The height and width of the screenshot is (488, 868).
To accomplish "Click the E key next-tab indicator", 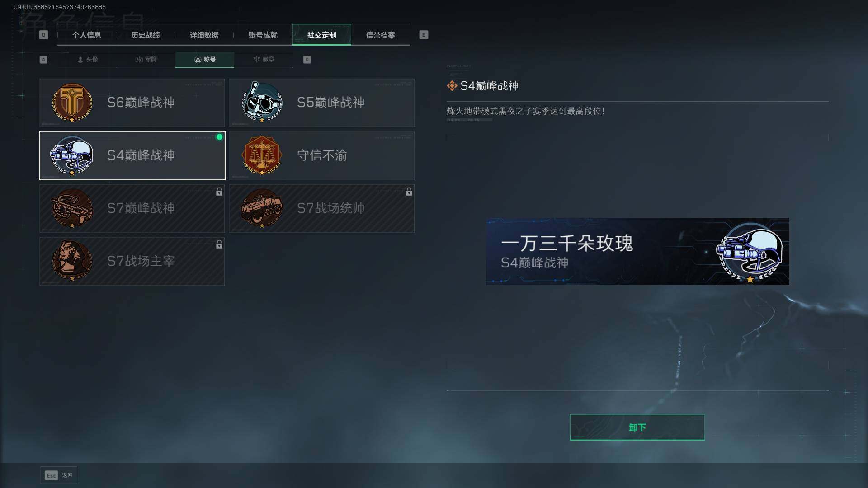I will 424,35.
